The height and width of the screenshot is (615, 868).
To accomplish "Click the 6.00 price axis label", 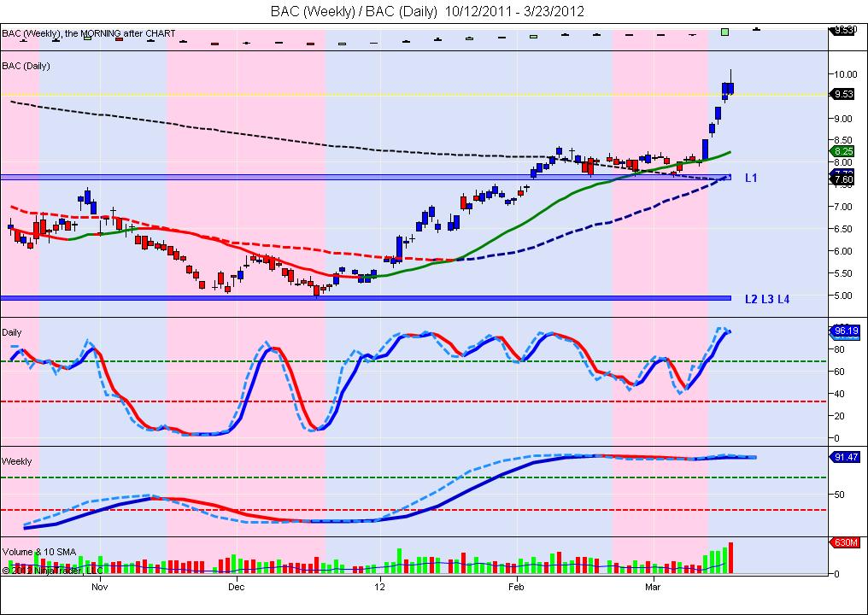I will click(x=843, y=251).
